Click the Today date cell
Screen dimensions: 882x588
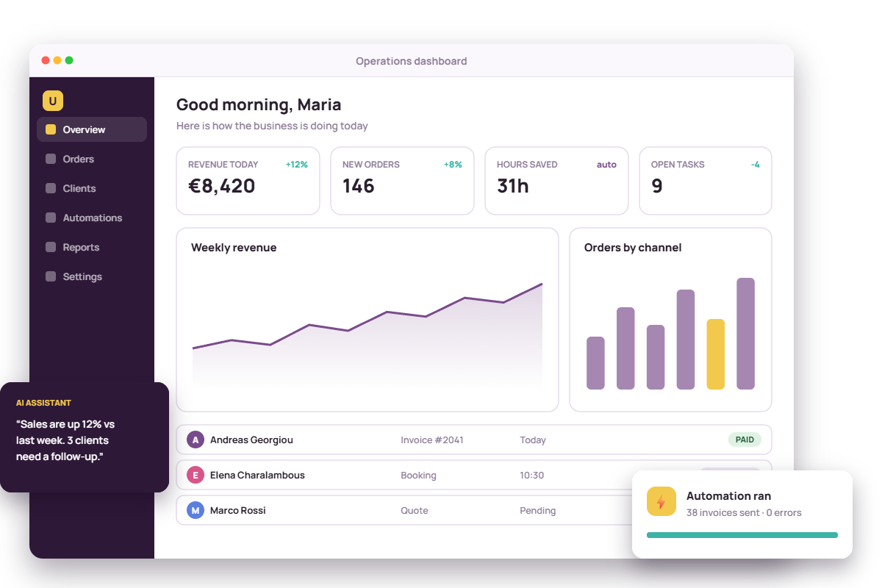[533, 440]
